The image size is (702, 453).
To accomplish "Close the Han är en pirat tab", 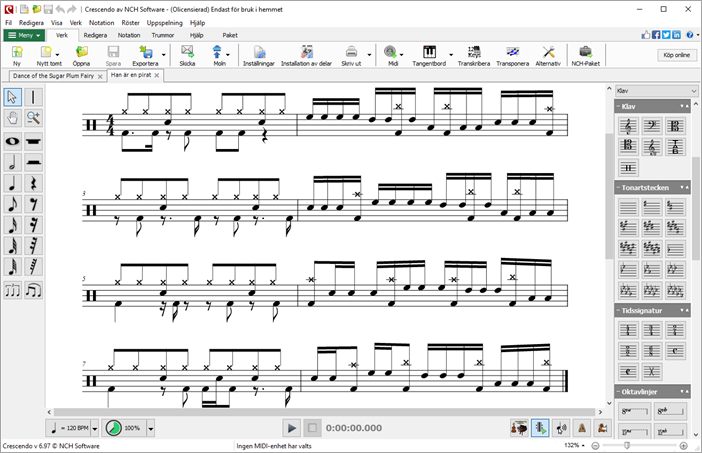I will point(157,75).
